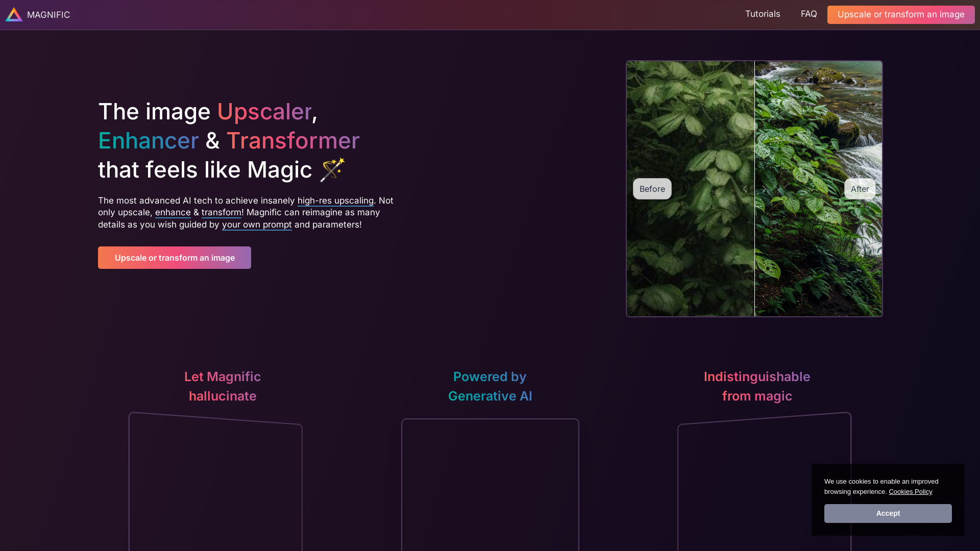Click the Powered by Generative AI heading
The image size is (980, 551).
coord(490,386)
